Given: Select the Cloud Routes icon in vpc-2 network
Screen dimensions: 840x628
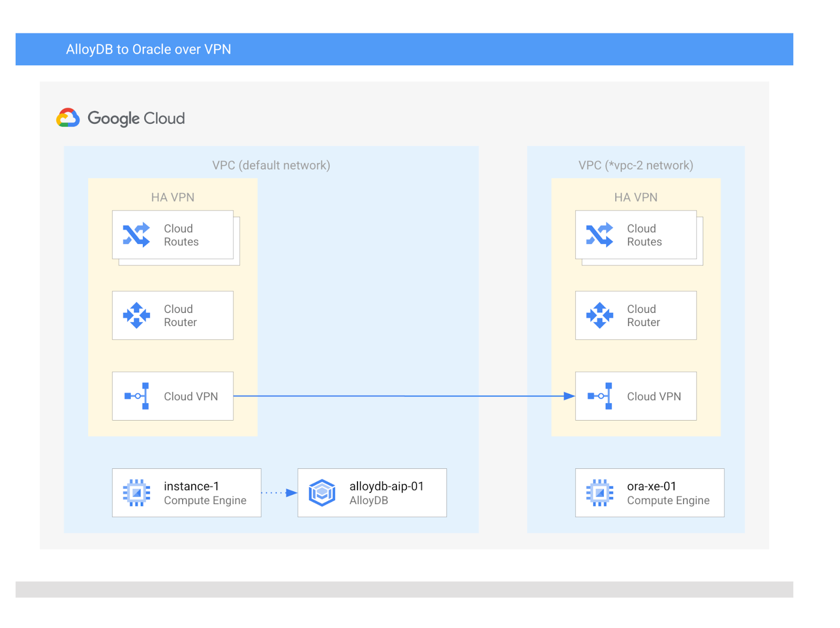Looking at the screenshot, I should click(599, 235).
